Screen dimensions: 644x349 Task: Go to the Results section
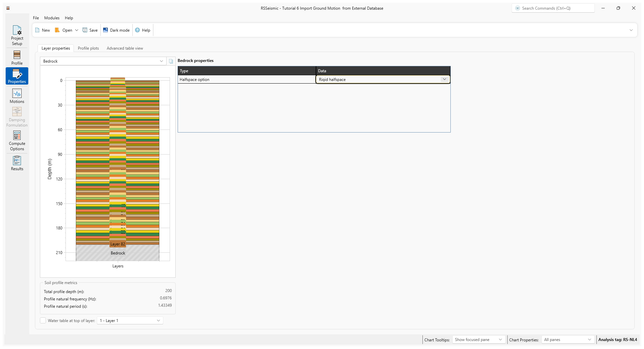17,163
